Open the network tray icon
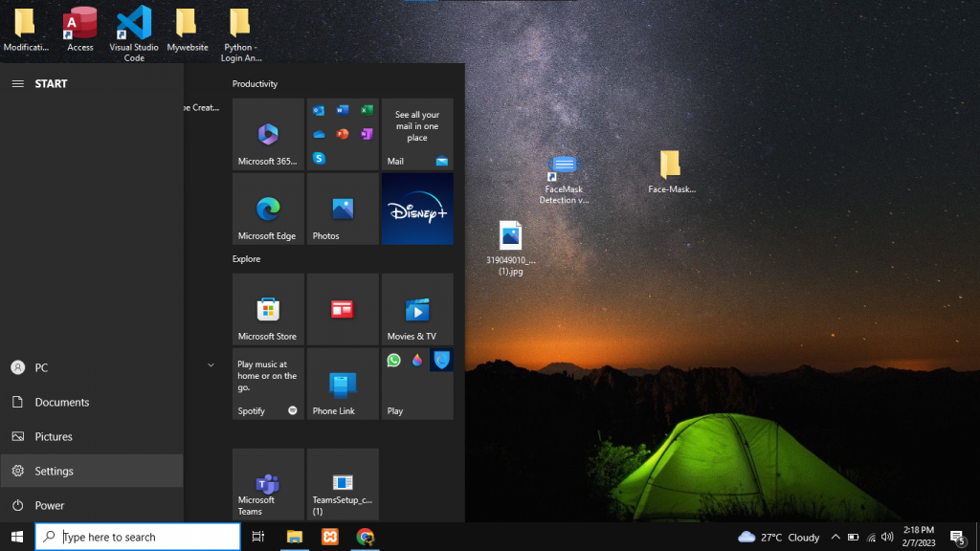The width and height of the screenshot is (980, 551). [x=871, y=538]
